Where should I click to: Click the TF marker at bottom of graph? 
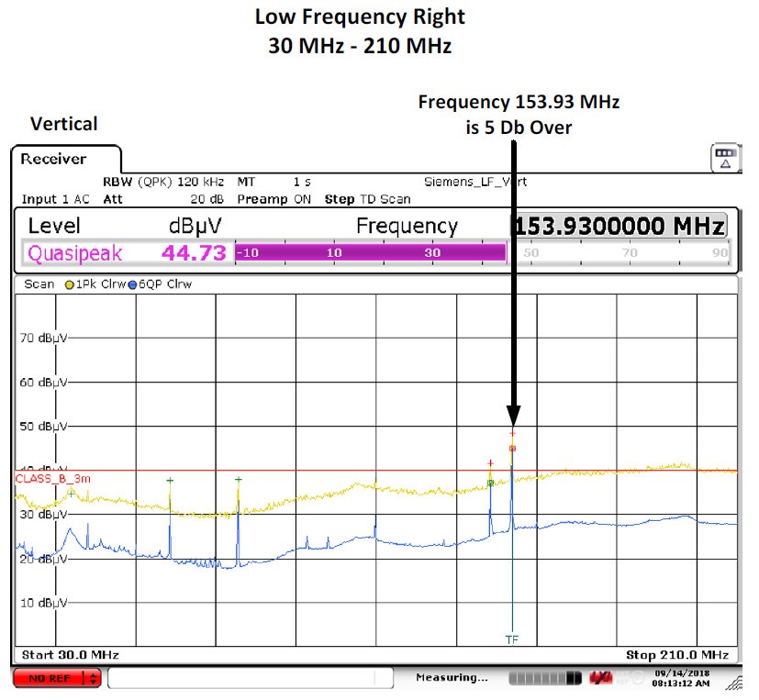511,639
